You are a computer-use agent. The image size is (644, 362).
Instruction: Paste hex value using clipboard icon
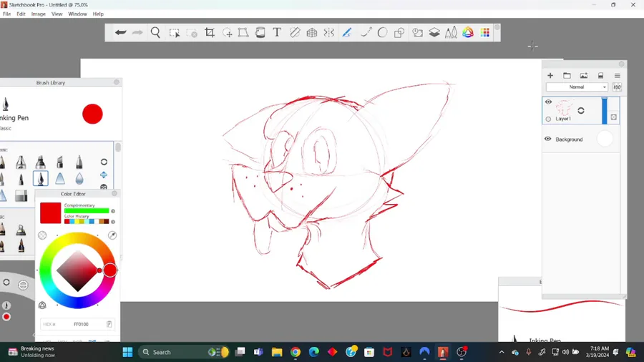coord(109,324)
